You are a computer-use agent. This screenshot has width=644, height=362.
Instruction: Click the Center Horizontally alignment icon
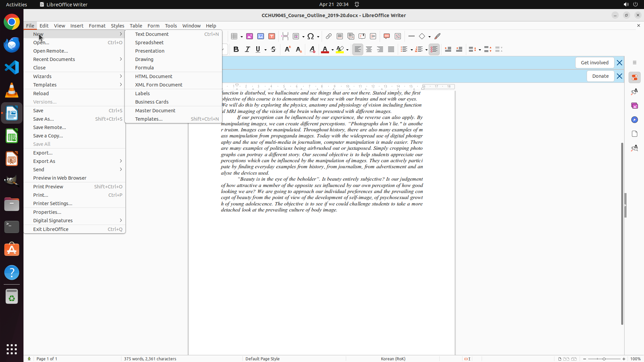(x=369, y=50)
